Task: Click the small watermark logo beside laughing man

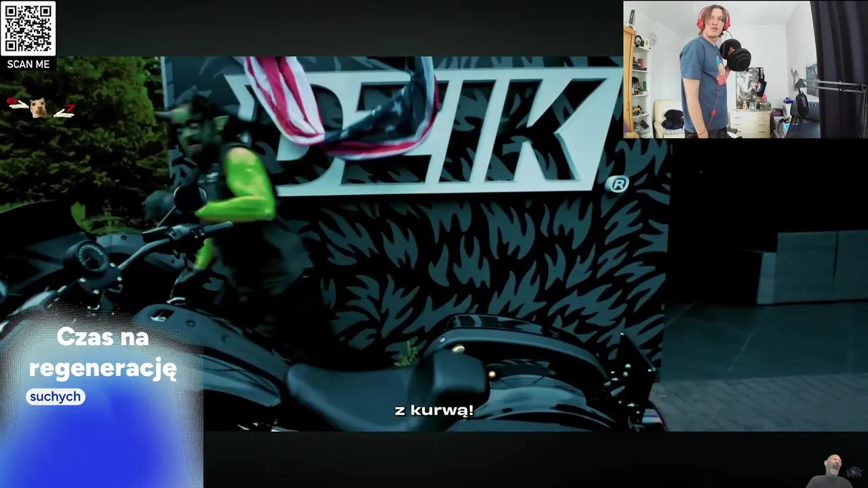Action: (855, 472)
